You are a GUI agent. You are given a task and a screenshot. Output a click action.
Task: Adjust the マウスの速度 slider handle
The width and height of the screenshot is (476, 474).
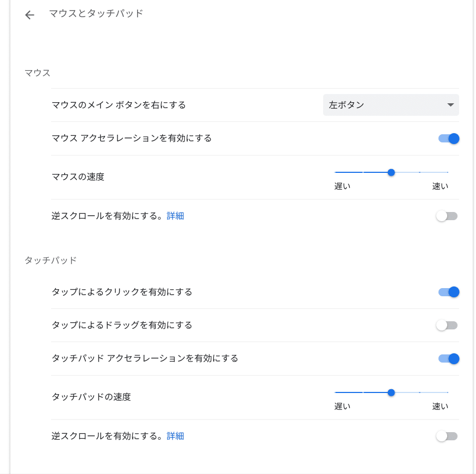click(391, 172)
